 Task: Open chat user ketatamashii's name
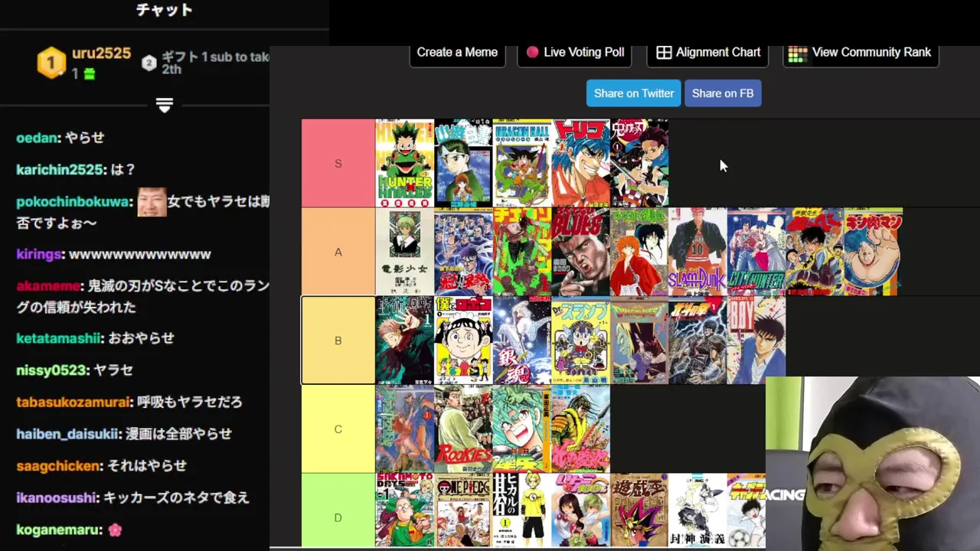tap(58, 338)
